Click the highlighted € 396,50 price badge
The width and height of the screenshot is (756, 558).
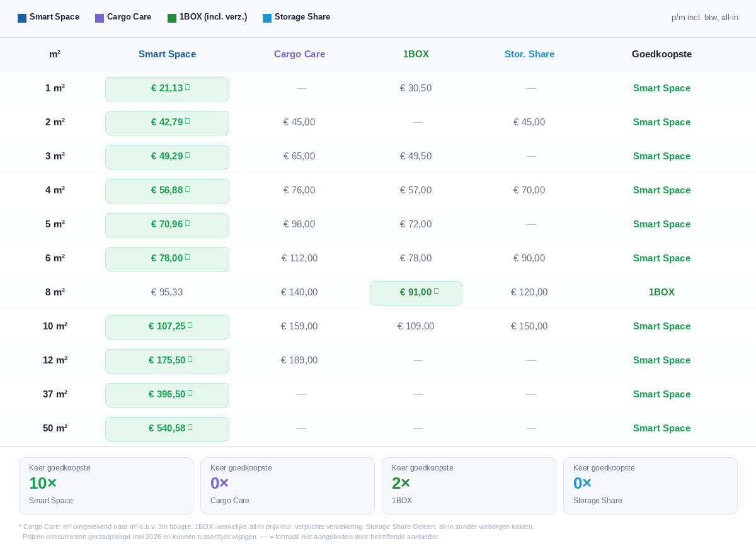point(167,395)
